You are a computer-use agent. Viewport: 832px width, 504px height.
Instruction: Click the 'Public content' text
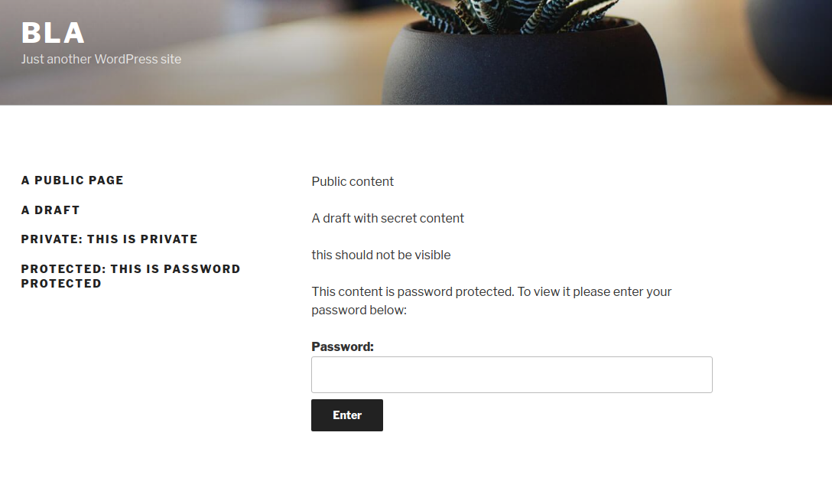353,181
